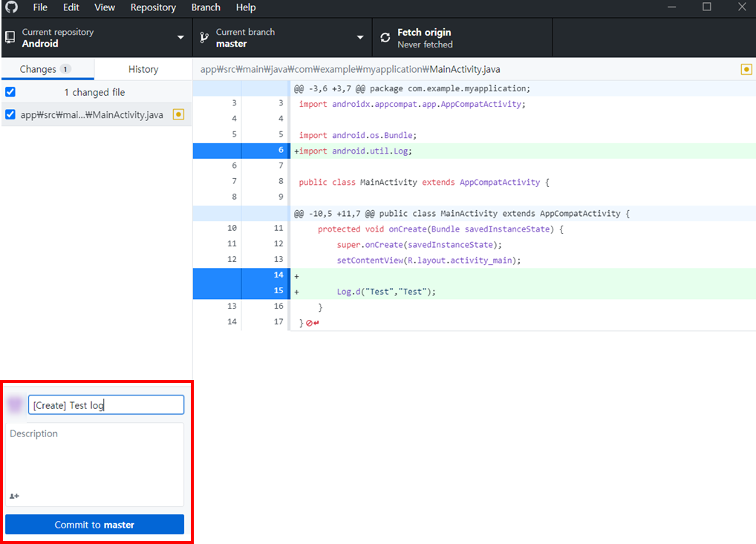Uncheck the MainActivity.java file checkbox
This screenshot has width=756, height=544.
[10, 114]
